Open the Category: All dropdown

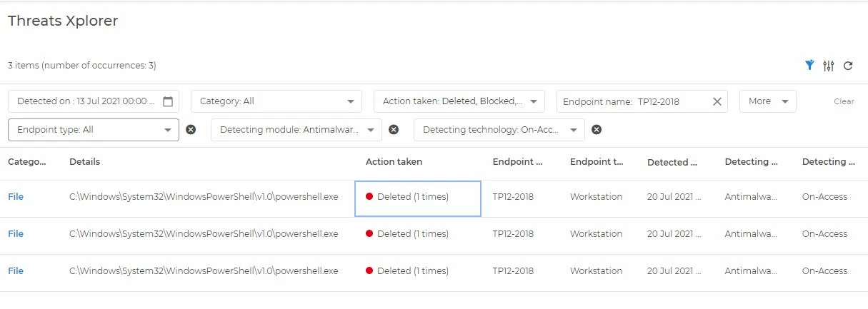pyautogui.click(x=276, y=101)
